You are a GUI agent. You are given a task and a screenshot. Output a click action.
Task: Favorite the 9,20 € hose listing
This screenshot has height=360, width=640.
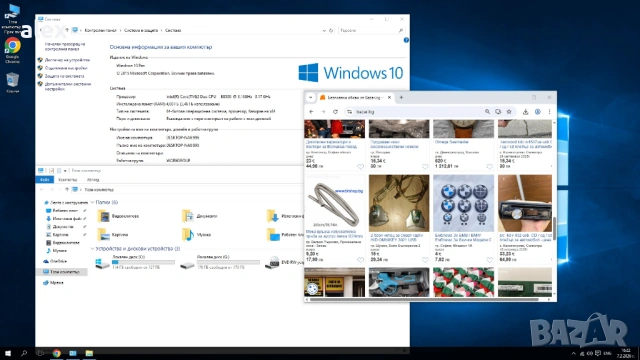coord(360,260)
